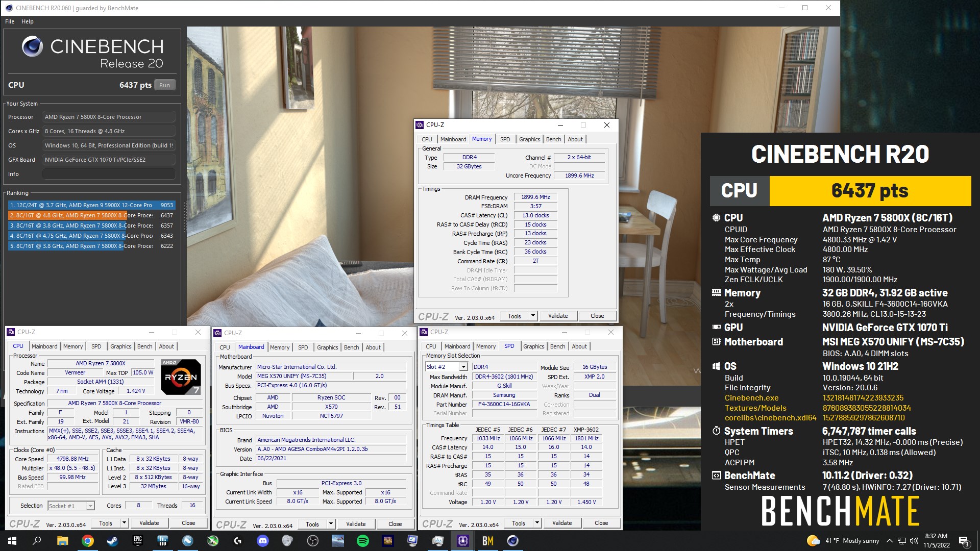
Task: Switch to CPU-Z taskbar icon
Action: point(463,541)
